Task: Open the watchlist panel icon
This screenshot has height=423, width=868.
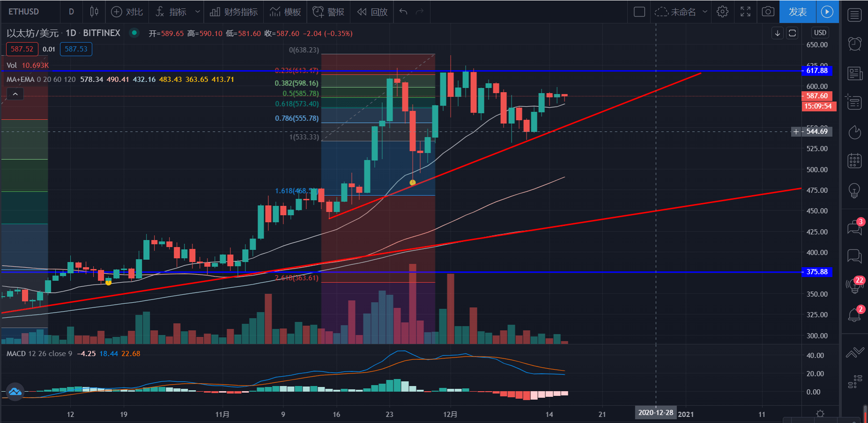Action: [855, 15]
